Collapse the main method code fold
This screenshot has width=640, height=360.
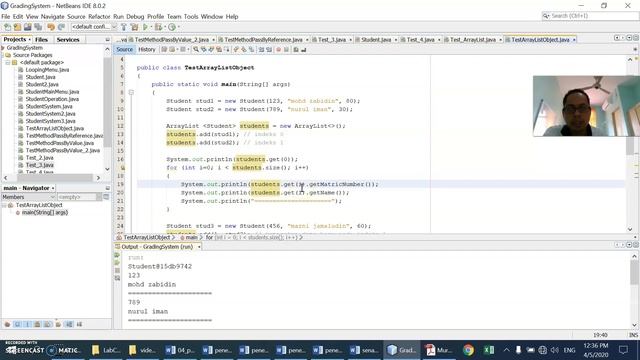131,92
